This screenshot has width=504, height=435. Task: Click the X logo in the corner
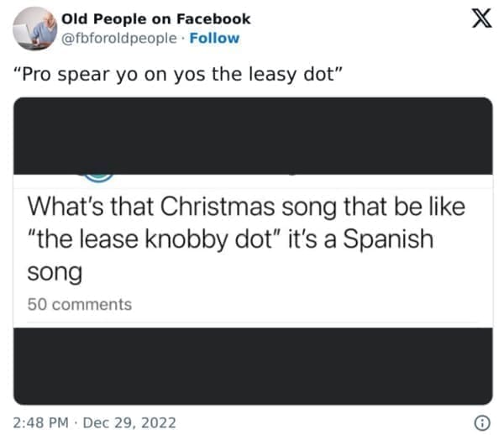point(479,21)
